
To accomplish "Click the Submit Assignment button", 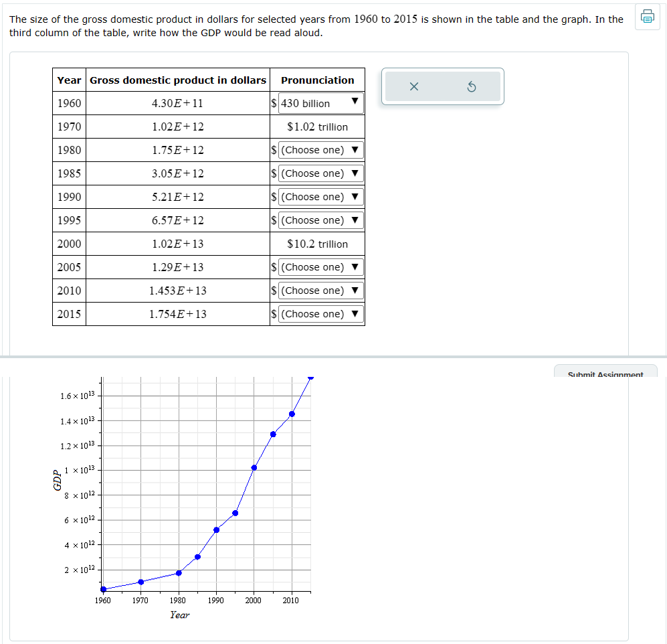I will click(605, 372).
